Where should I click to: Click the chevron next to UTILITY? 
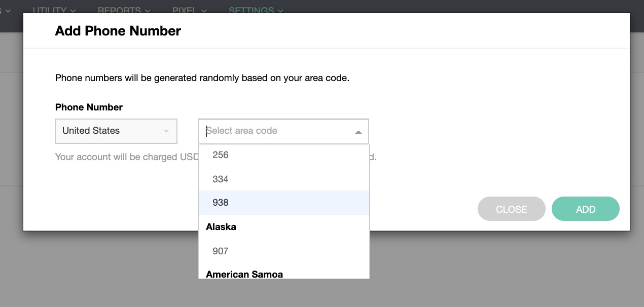[74, 11]
